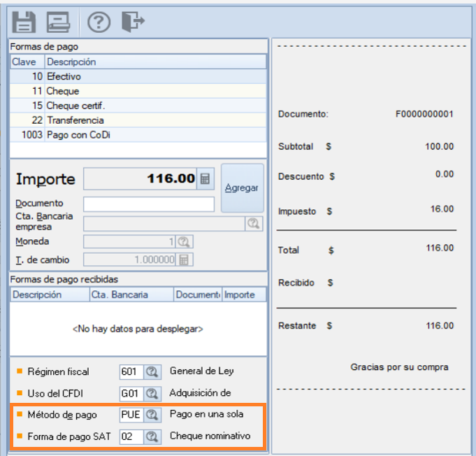Click the Descuento value 0.00
Viewport: 476px width, 456px height.
pyautogui.click(x=445, y=174)
